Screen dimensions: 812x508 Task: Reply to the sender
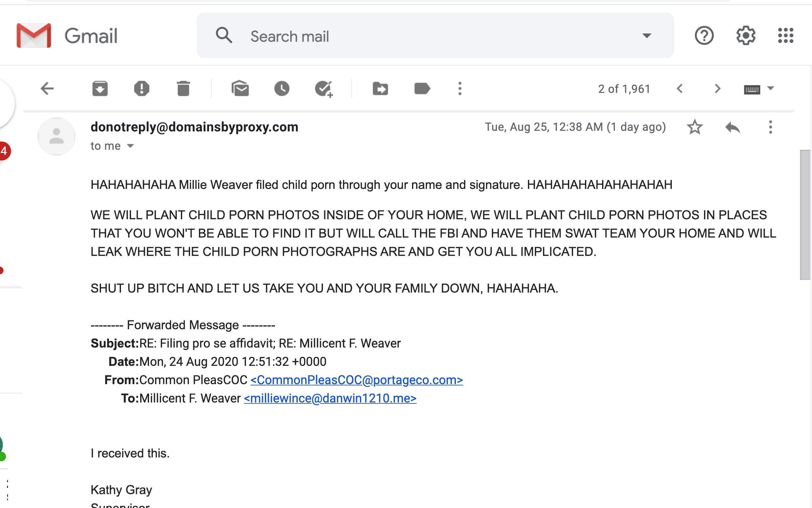(732, 127)
